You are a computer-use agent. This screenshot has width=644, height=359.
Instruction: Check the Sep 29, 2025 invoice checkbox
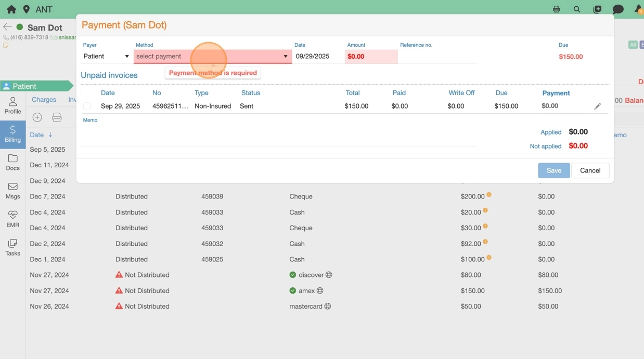(87, 107)
